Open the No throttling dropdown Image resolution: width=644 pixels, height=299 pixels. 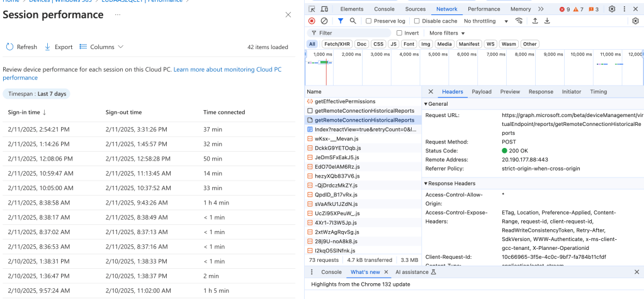(x=486, y=21)
